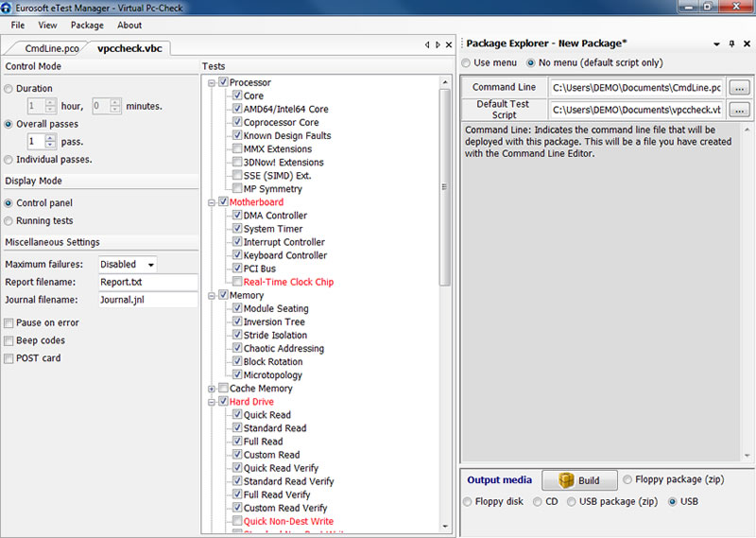Open Package Explorer panel options dropdown arrow
The image size is (756, 538).
pos(717,43)
